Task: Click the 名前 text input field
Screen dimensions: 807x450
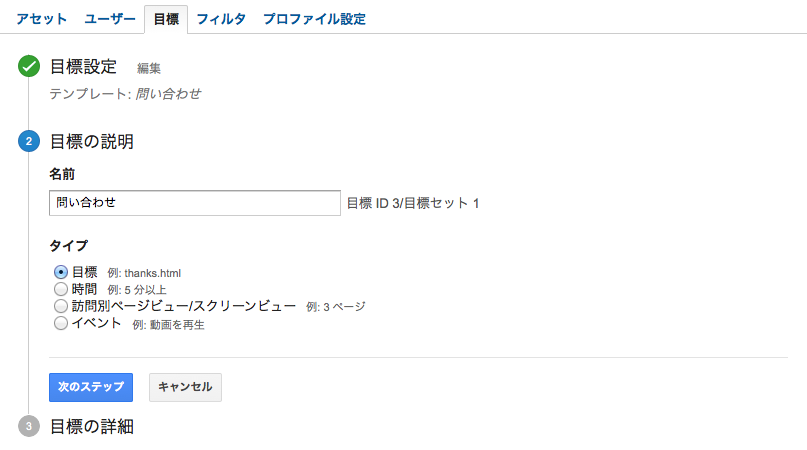Action: (194, 203)
